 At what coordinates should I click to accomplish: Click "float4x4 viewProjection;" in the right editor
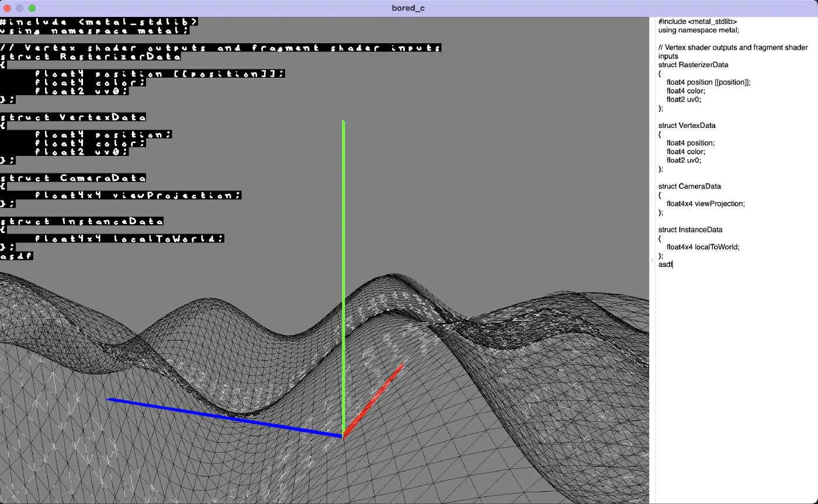(x=705, y=204)
